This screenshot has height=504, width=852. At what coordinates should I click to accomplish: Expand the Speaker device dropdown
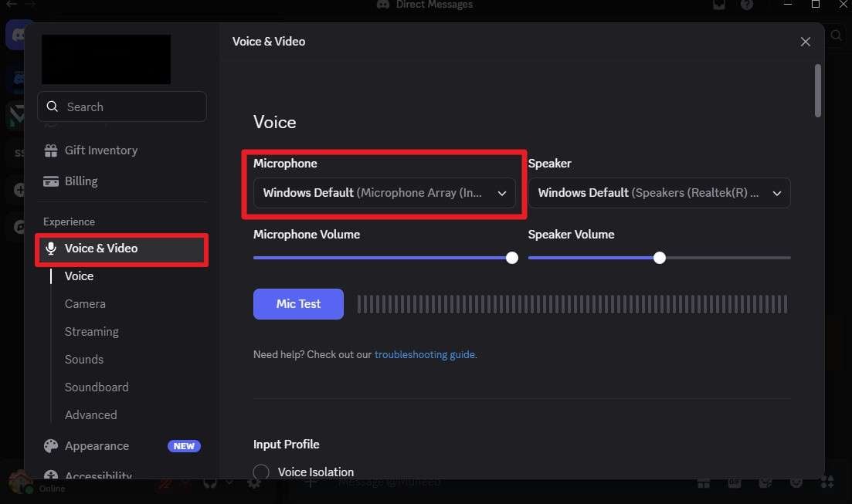pos(659,193)
